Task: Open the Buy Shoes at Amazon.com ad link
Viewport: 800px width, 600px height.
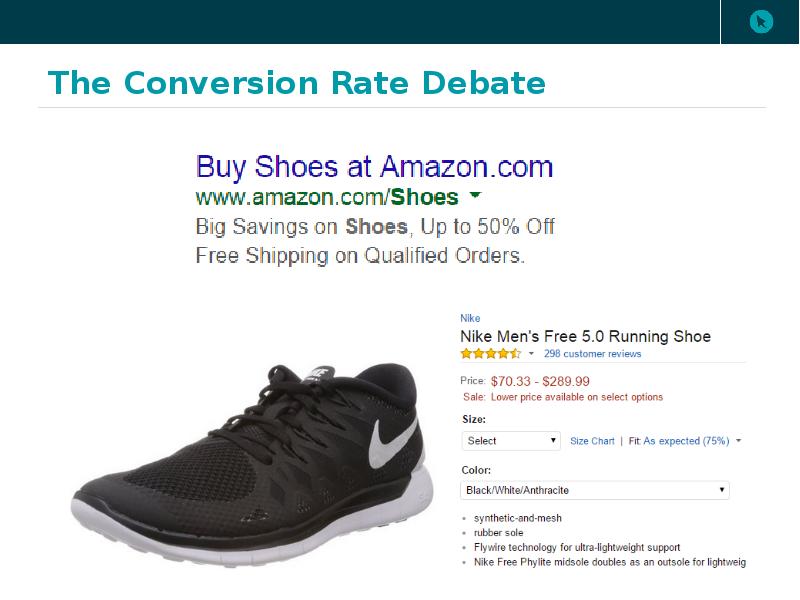Action: tap(374, 166)
